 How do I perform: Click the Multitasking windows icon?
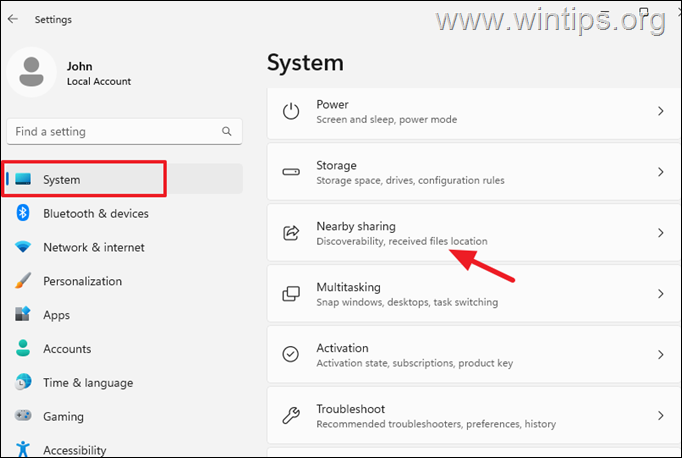(291, 294)
